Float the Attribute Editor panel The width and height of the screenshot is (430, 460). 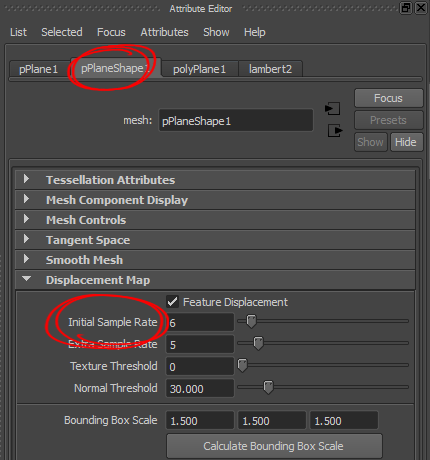406,8
